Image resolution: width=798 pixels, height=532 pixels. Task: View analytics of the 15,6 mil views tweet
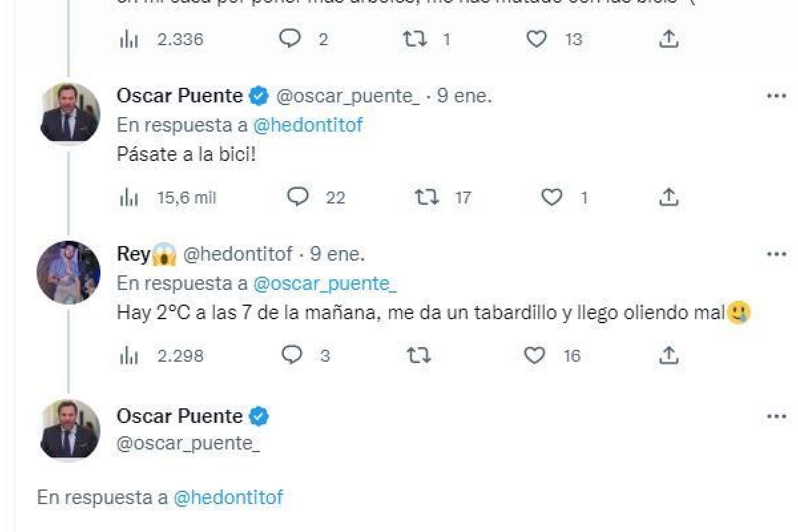[128, 198]
